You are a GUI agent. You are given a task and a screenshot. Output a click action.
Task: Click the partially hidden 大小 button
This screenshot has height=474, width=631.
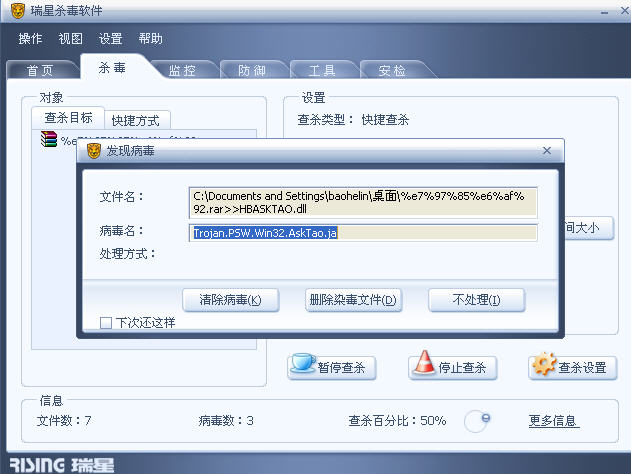[x=589, y=228]
